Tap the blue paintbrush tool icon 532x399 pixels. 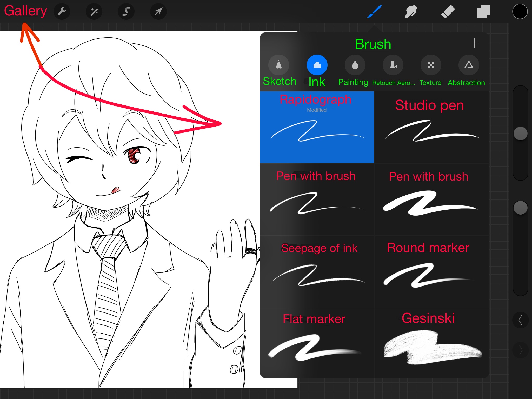[x=374, y=11]
